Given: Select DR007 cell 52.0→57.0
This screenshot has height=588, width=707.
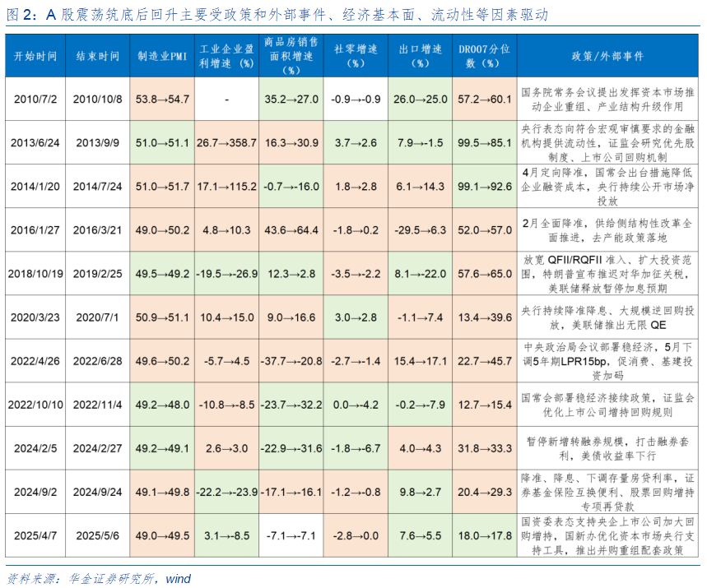Looking at the screenshot, I should (x=485, y=230).
